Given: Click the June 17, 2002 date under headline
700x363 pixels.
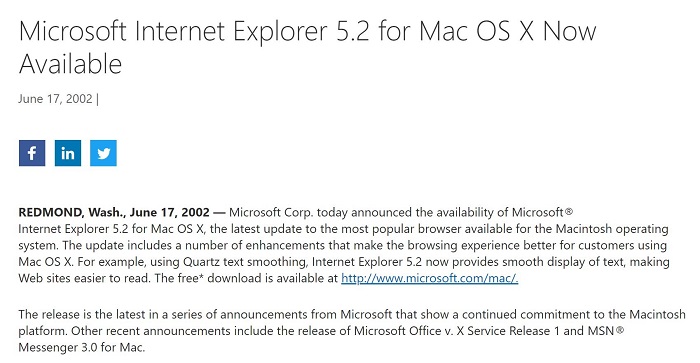Looking at the screenshot, I should [x=55, y=99].
